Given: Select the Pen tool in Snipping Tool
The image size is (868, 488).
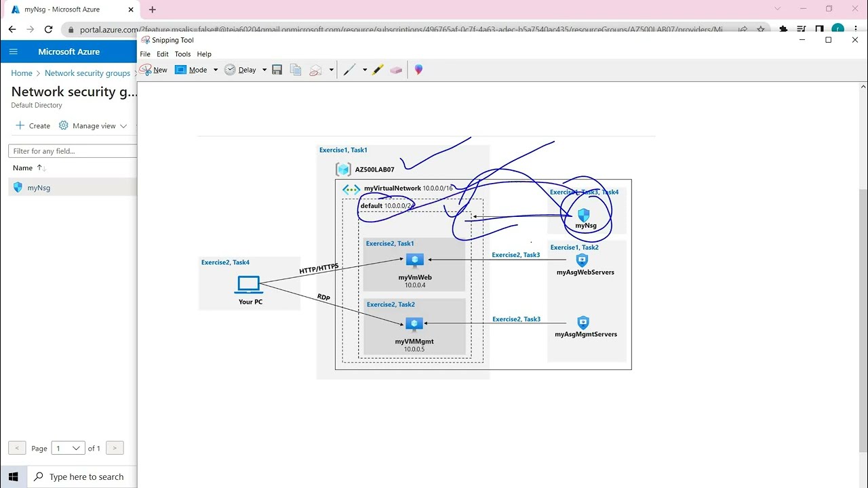Looking at the screenshot, I should click(349, 70).
